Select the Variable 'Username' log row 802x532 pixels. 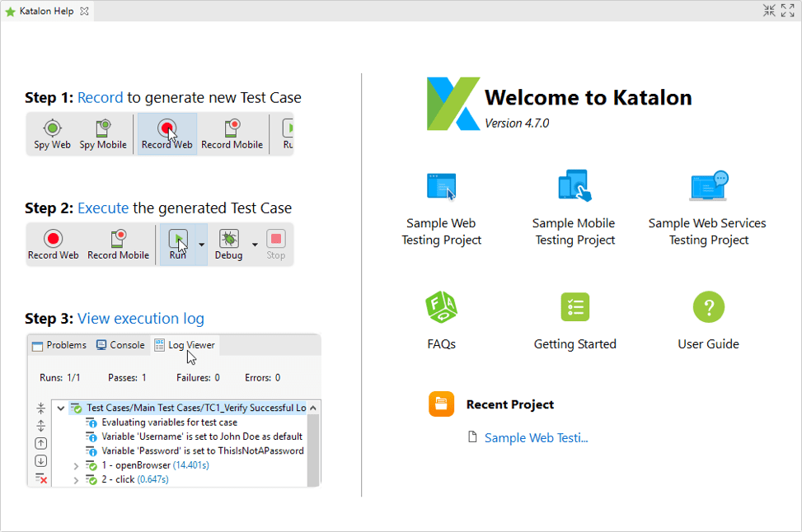(201, 437)
